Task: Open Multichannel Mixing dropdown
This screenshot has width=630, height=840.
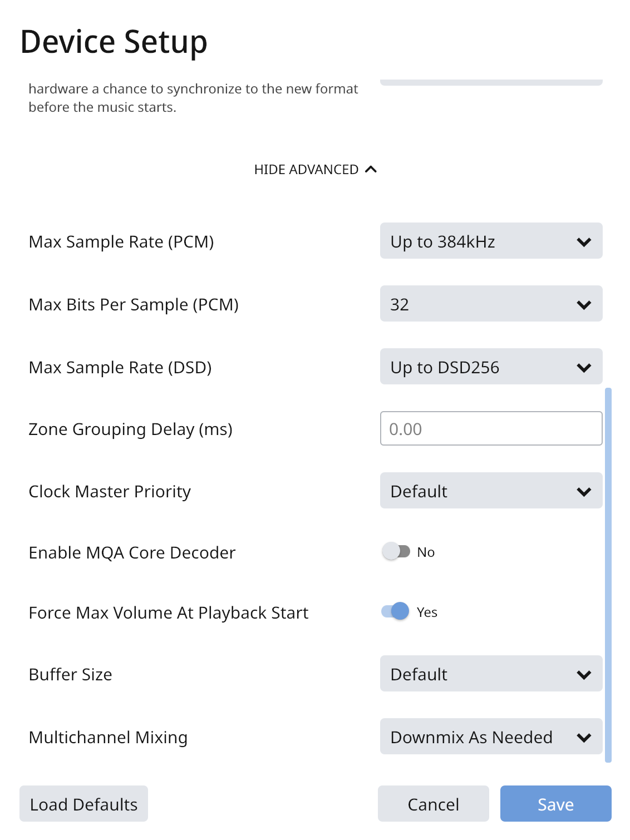Action: [491, 737]
